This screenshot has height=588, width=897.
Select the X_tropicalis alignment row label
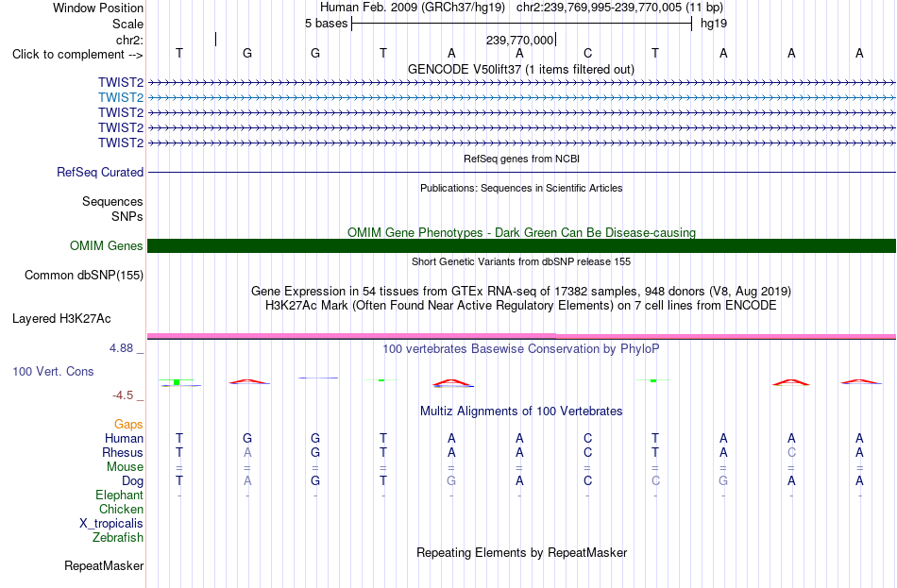[x=111, y=524]
